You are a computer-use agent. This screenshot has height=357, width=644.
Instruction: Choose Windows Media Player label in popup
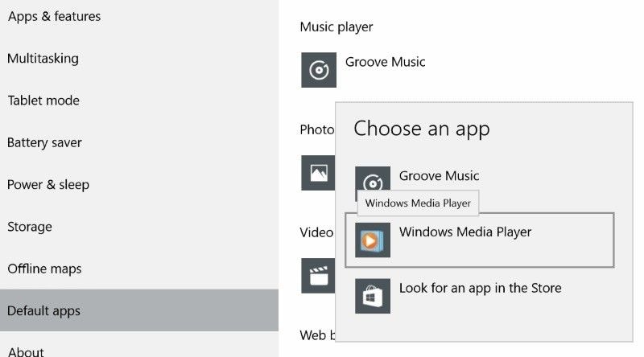tap(465, 232)
